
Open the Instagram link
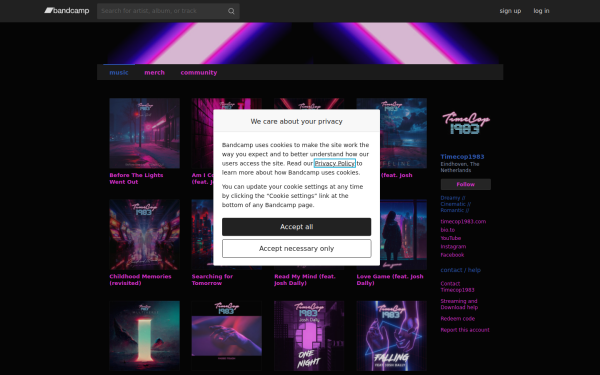pos(453,246)
